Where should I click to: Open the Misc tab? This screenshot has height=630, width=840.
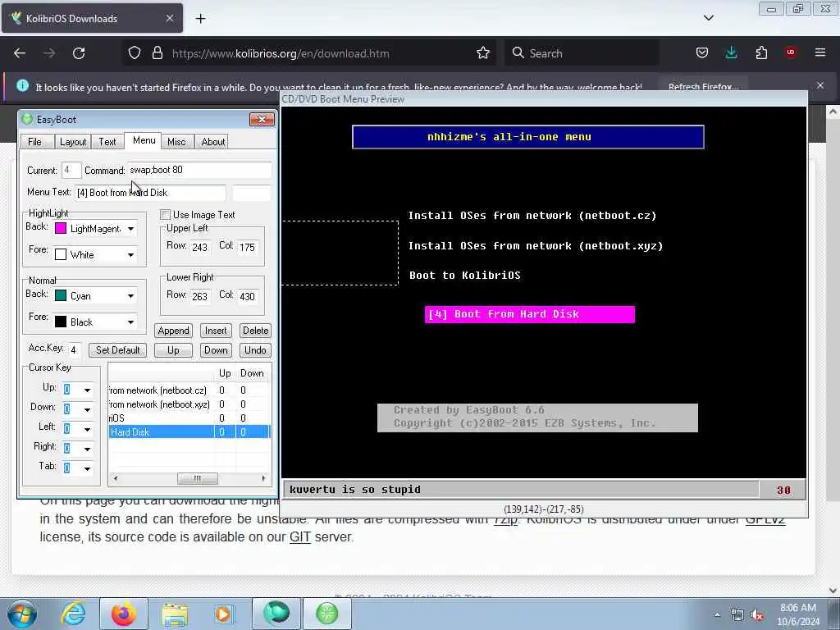click(x=176, y=142)
